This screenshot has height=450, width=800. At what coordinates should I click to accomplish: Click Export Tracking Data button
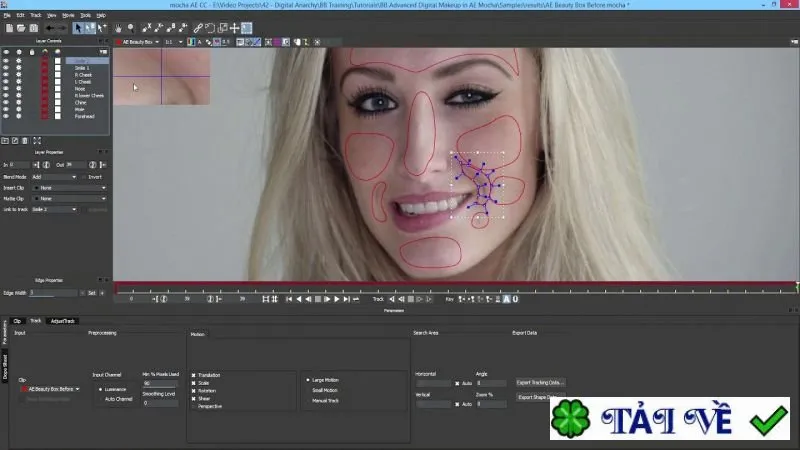click(x=540, y=383)
